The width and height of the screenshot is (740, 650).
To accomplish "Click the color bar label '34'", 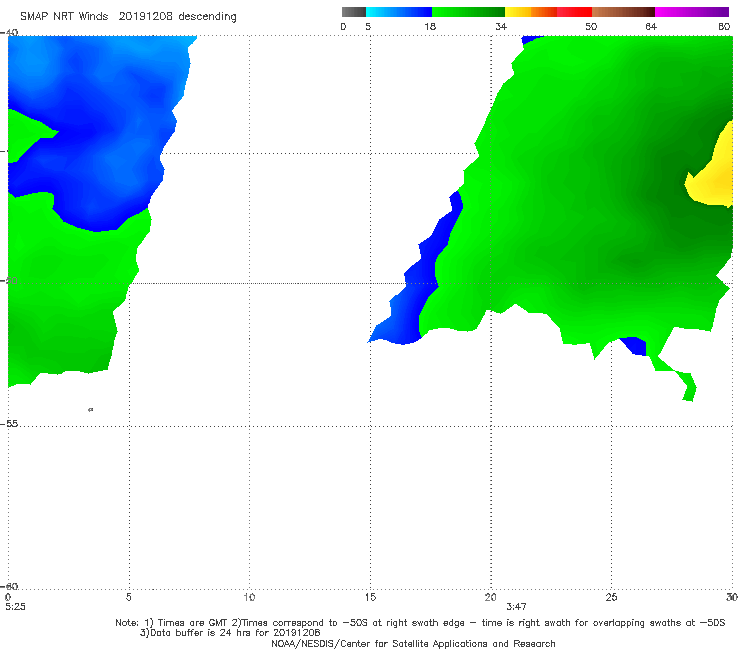I will 501,27.
